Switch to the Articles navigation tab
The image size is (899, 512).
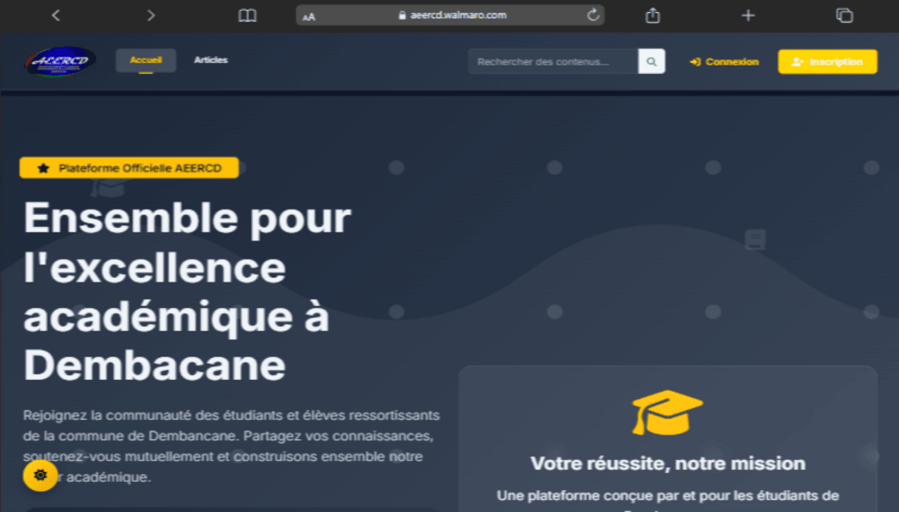point(211,60)
